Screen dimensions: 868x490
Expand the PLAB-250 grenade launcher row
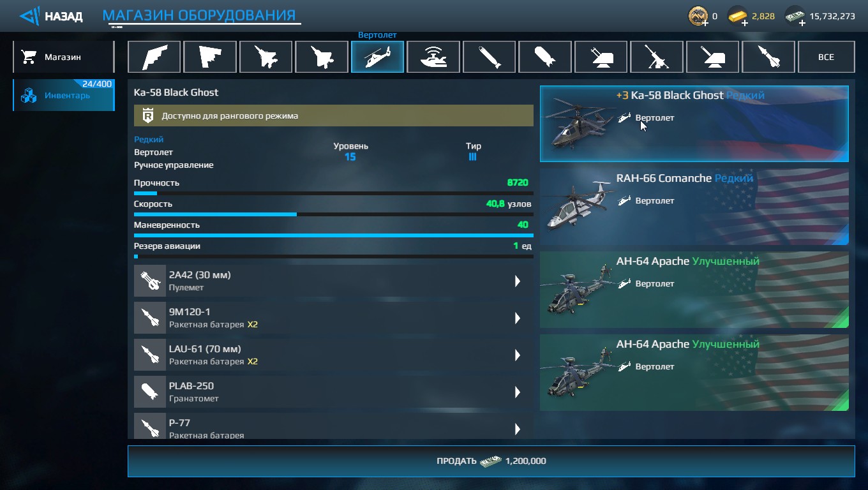click(334, 392)
